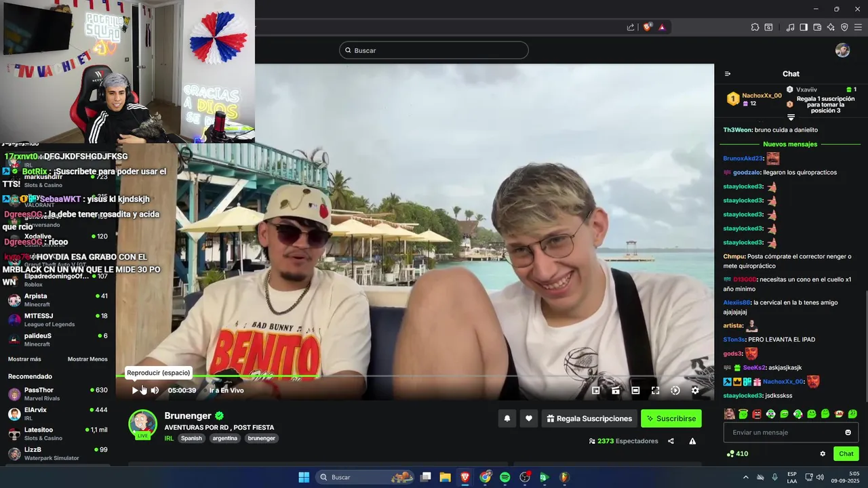This screenshot has height=488, width=868.
Task: Open chat settings gear icon
Action: (x=823, y=454)
